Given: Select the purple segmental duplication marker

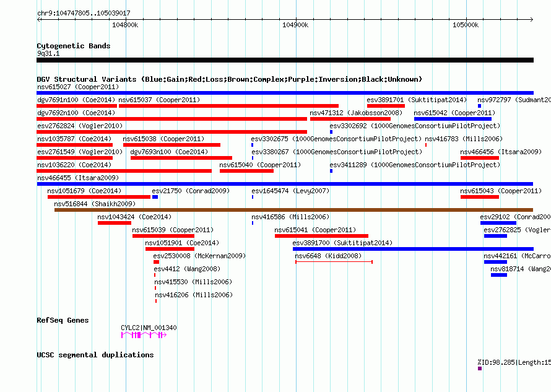Looking at the screenshot, I should click(x=480, y=368).
